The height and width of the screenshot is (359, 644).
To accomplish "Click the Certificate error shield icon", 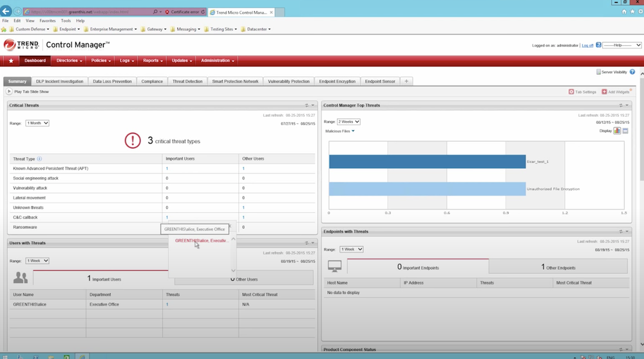I will [x=167, y=12].
